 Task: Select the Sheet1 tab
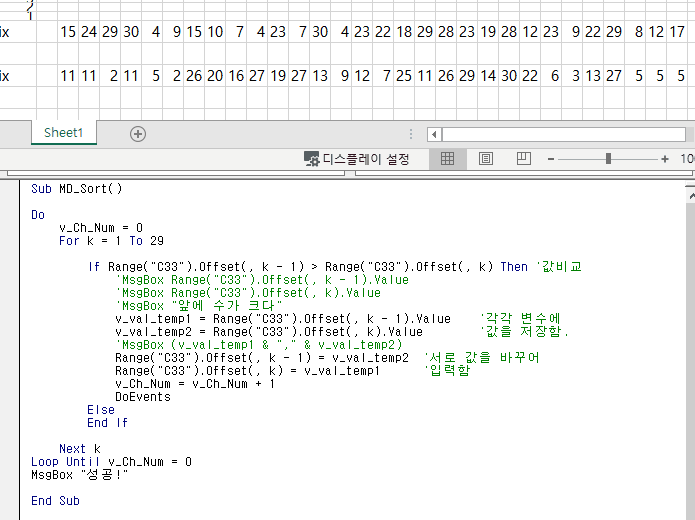64,133
